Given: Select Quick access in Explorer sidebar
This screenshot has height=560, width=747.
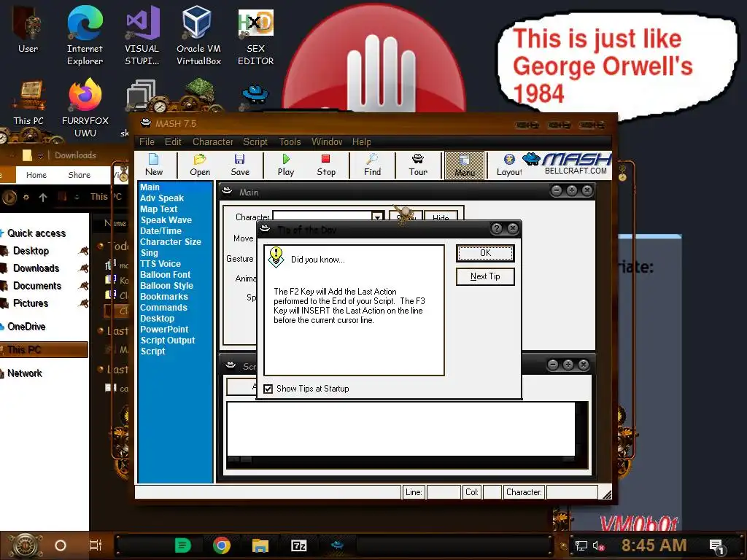Looking at the screenshot, I should point(36,233).
